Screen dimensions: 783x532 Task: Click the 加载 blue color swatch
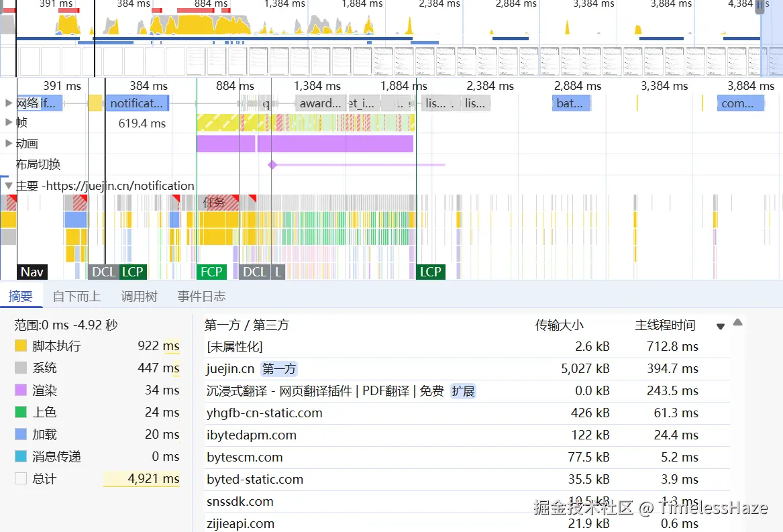click(21, 434)
